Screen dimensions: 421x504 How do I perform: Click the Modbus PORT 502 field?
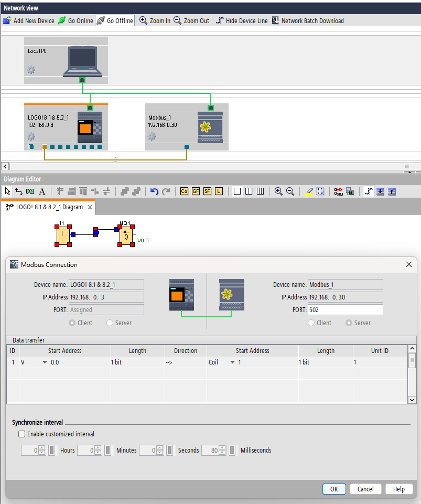[345, 310]
